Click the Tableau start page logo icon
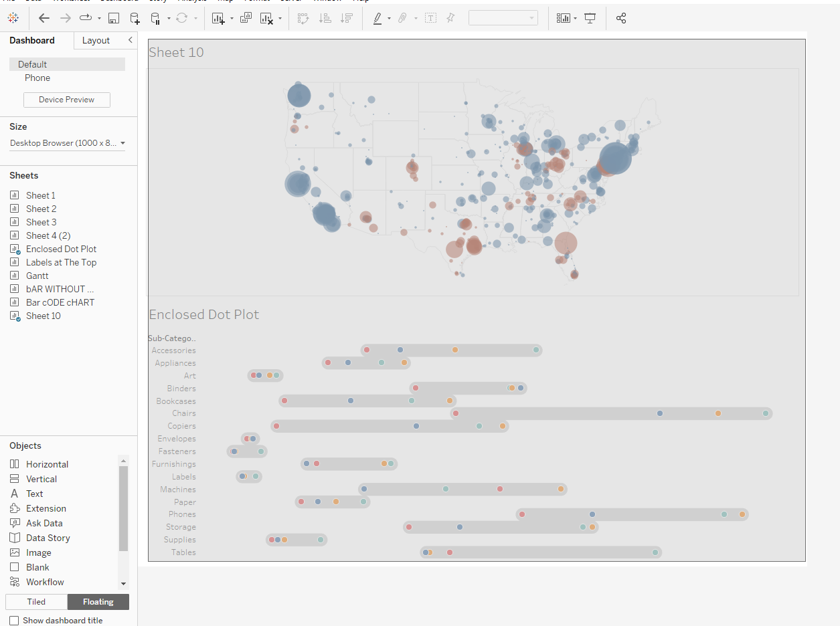 click(13, 18)
